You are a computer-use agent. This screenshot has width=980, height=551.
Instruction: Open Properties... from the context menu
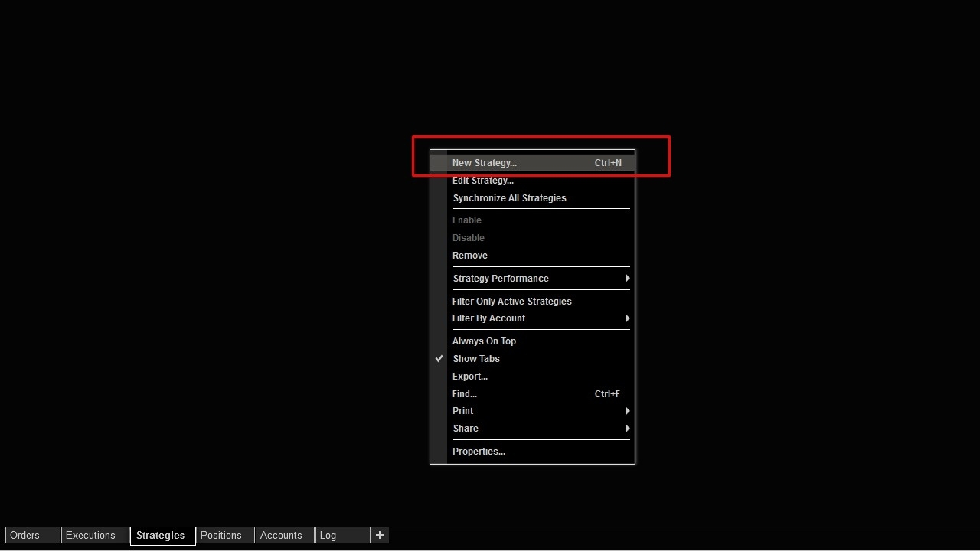click(x=532, y=452)
